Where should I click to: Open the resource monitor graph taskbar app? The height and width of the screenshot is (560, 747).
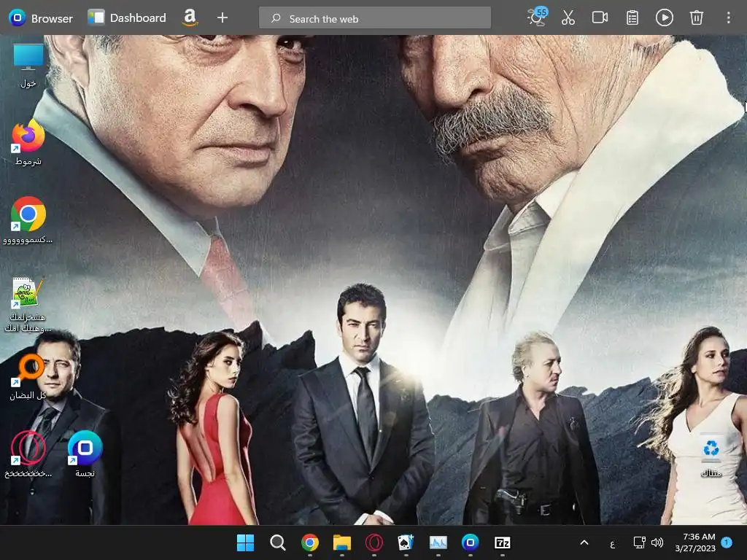tap(438, 542)
